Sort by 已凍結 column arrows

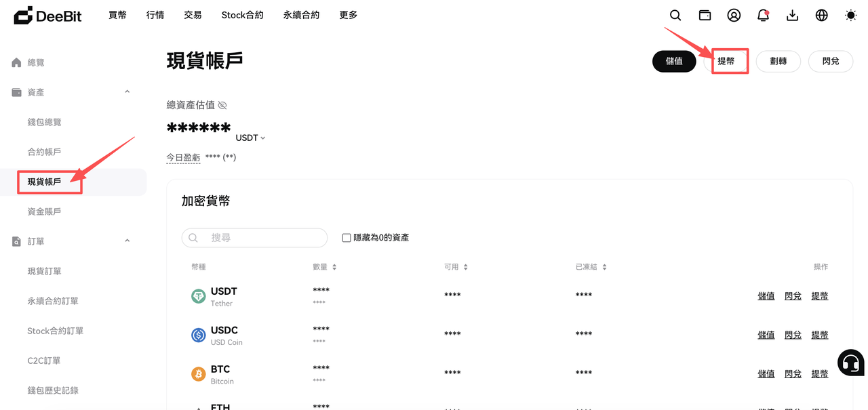[x=604, y=267]
